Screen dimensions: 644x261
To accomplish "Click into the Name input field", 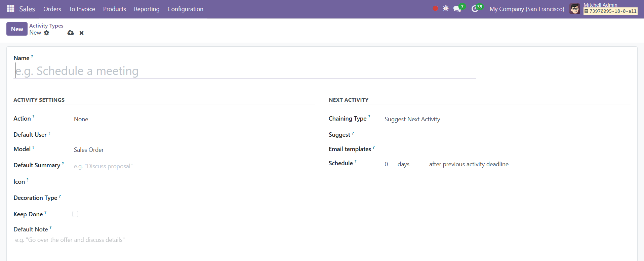I will click(245, 71).
